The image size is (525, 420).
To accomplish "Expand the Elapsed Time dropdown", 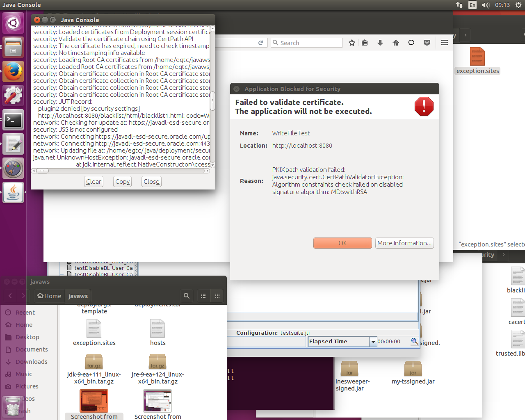I will pyautogui.click(x=373, y=342).
